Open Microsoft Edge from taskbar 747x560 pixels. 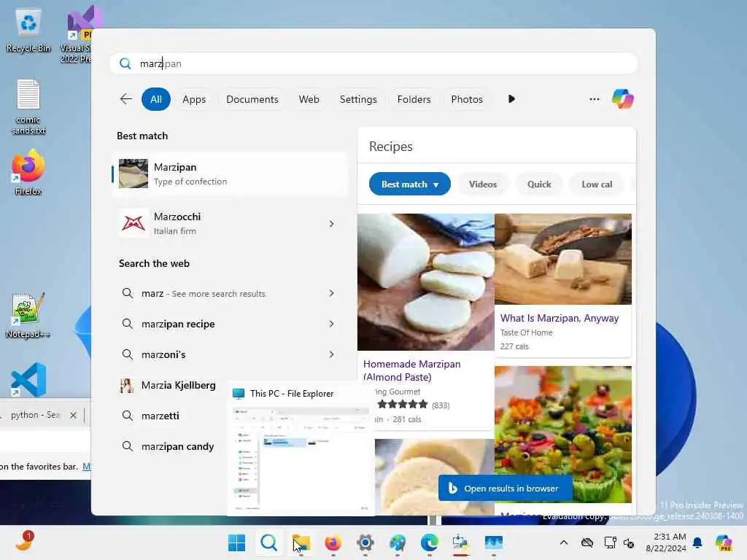[429, 542]
